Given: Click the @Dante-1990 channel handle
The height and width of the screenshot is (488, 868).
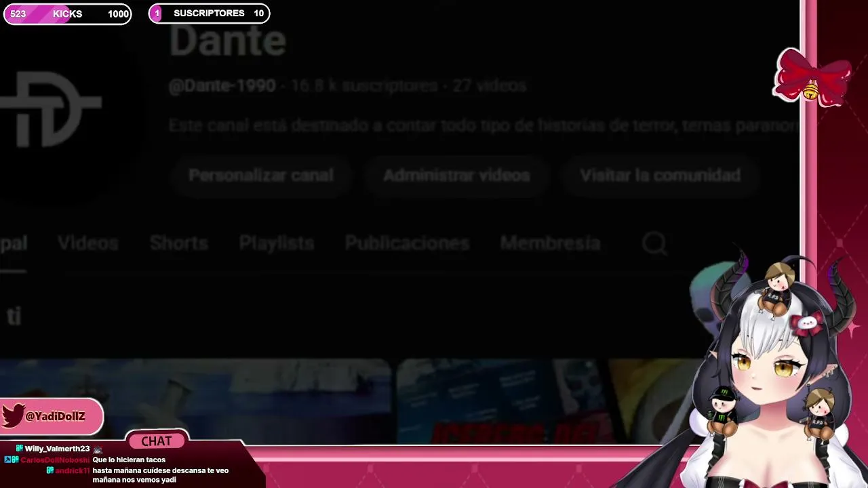Looking at the screenshot, I should (222, 86).
